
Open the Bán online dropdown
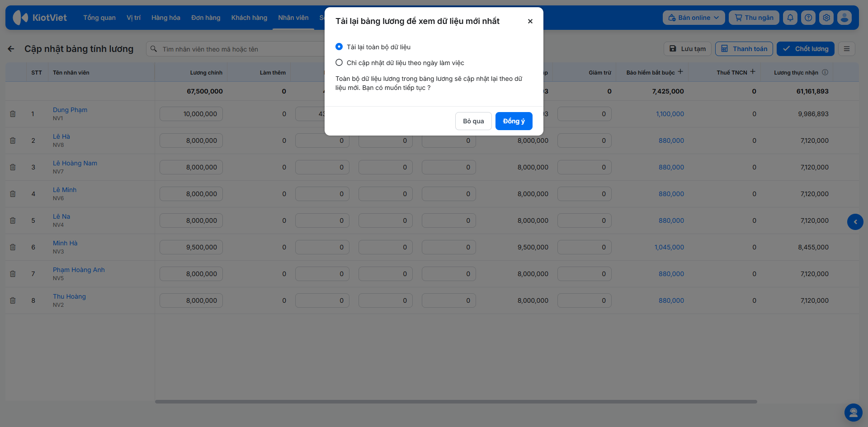[693, 18]
